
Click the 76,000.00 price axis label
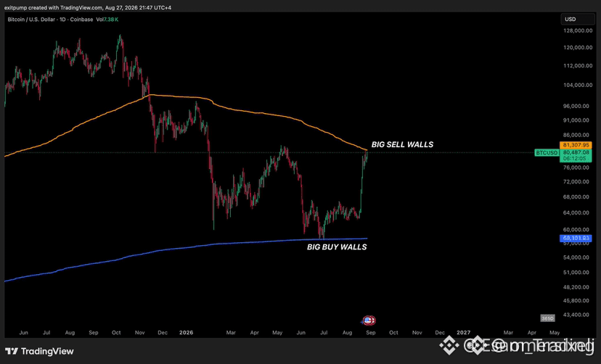point(577,167)
